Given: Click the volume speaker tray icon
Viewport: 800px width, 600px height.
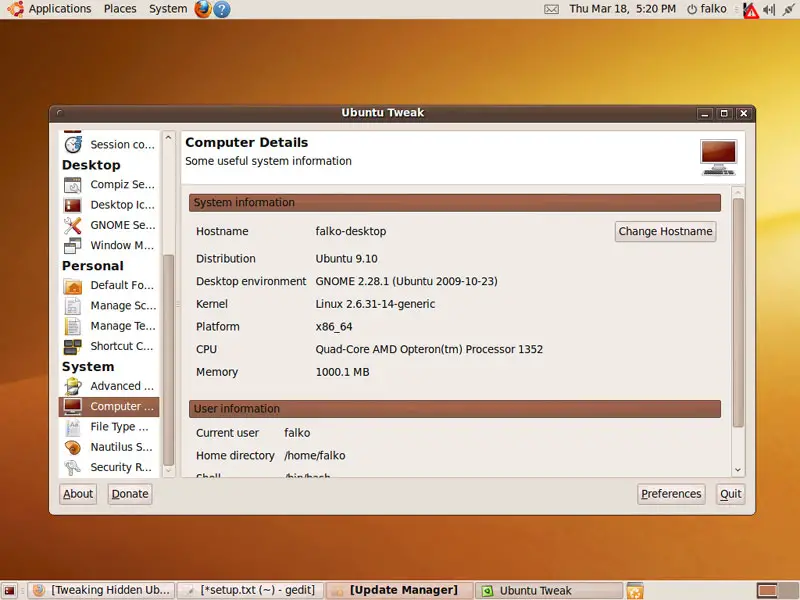Looking at the screenshot, I should (x=769, y=10).
